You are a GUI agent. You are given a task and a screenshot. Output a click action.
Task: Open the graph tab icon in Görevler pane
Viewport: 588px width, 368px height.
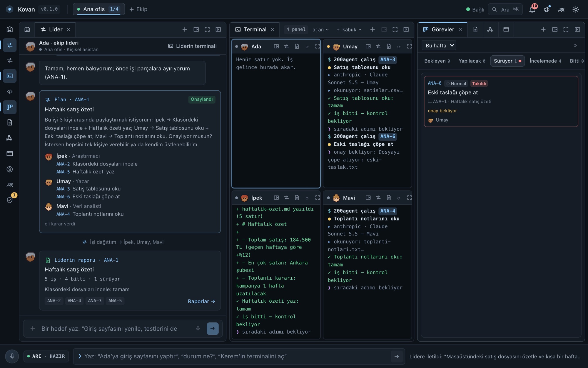[x=490, y=29]
